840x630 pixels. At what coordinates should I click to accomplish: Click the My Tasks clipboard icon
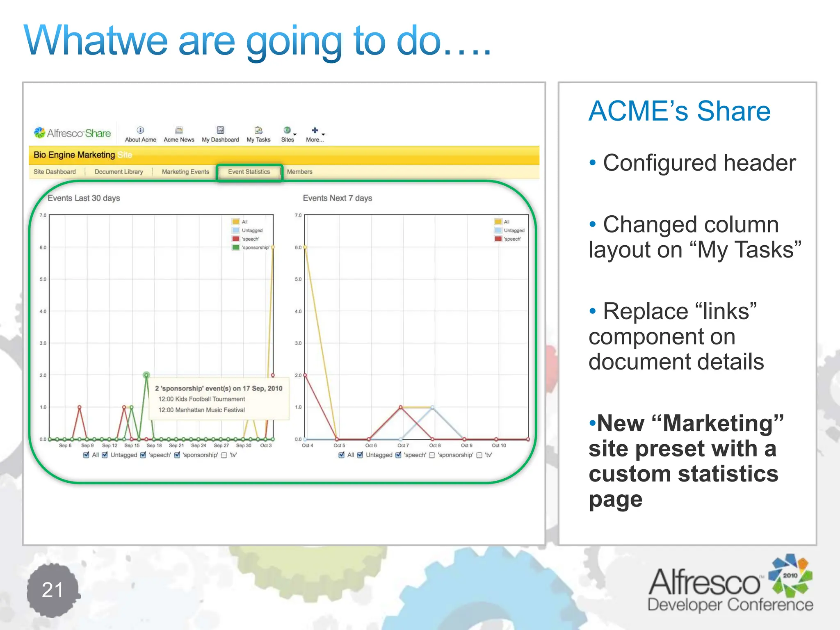tap(258, 130)
